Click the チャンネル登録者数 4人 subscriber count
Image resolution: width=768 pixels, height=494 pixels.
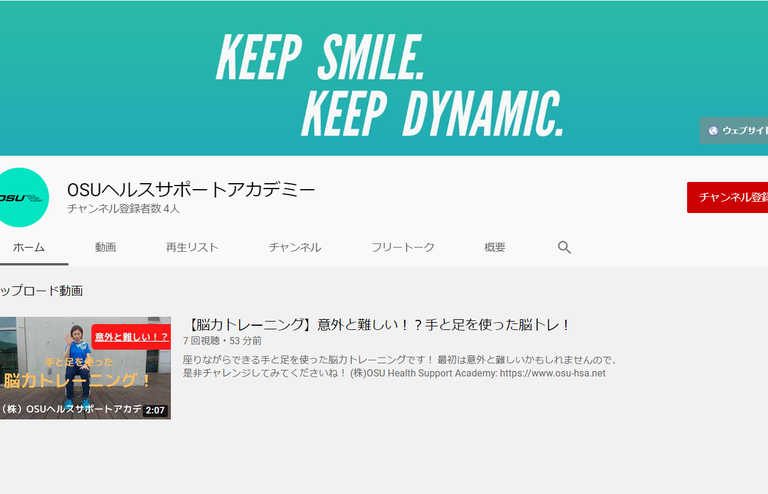coord(123,209)
